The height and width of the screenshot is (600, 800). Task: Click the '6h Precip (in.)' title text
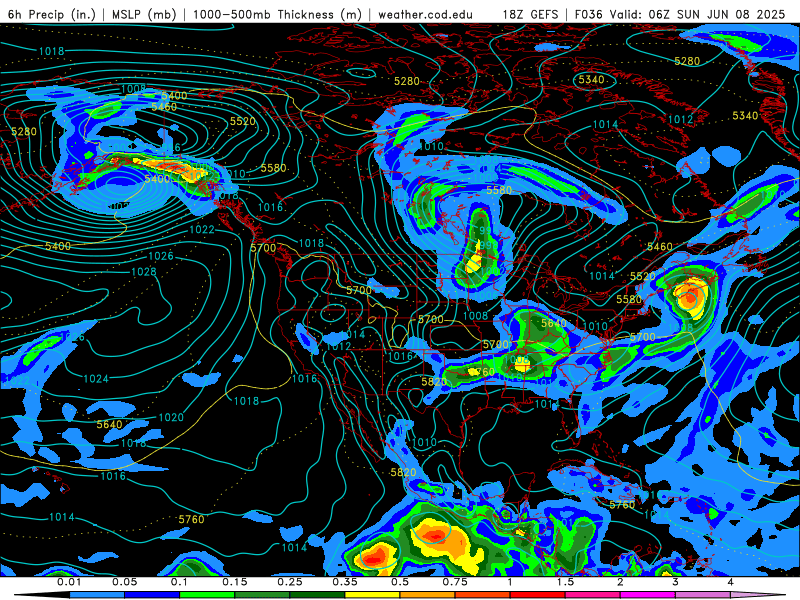pyautogui.click(x=52, y=14)
